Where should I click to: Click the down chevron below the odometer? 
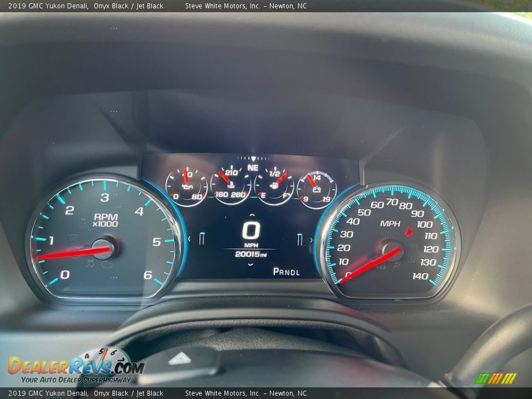250,264
